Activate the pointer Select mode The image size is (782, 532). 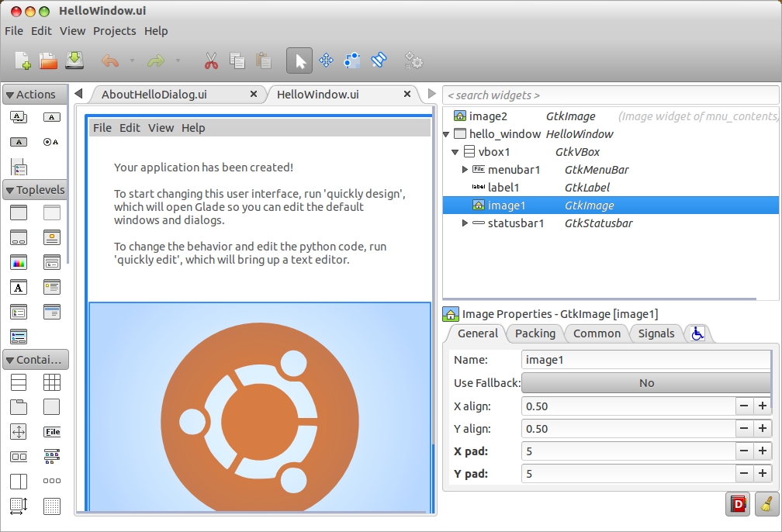pos(299,60)
